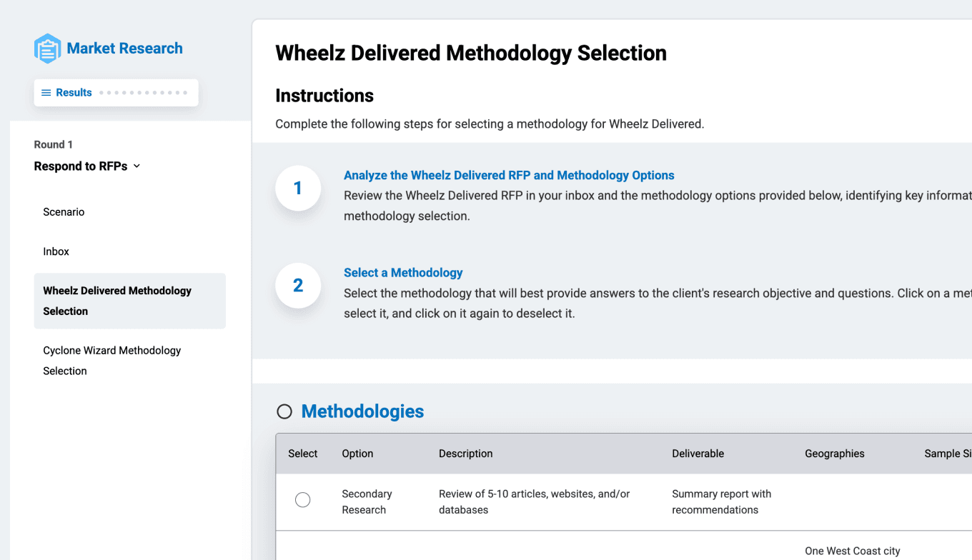Click Analyze the Wheelz Delivered RFP link

(509, 176)
